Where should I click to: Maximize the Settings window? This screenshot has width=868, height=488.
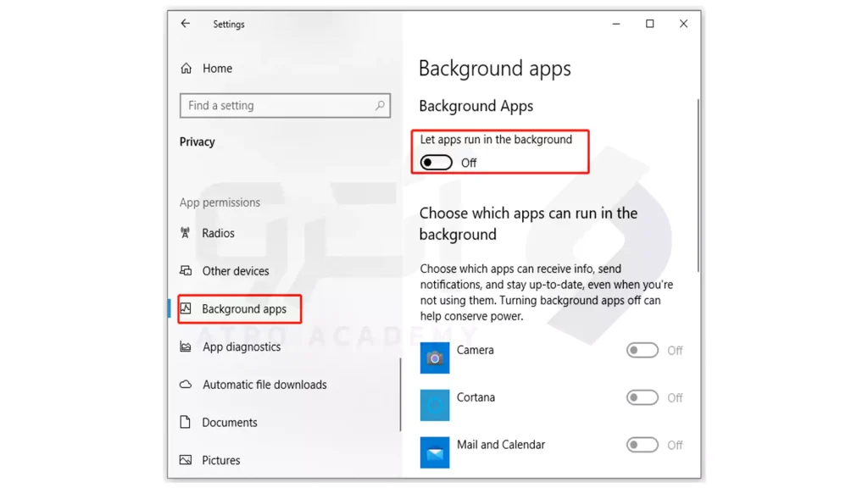(650, 24)
